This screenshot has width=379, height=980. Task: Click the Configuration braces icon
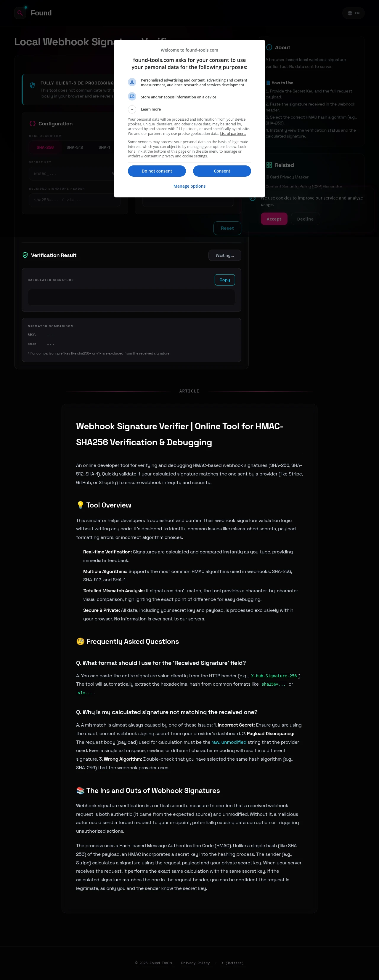click(x=33, y=124)
